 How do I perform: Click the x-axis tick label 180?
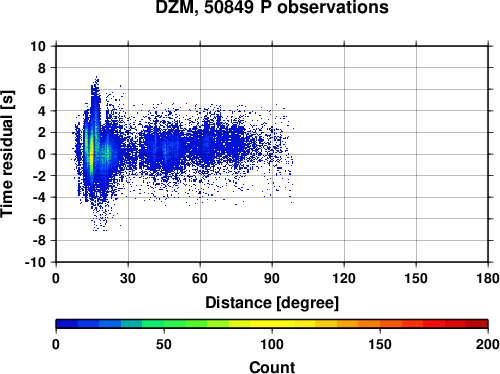click(x=488, y=278)
